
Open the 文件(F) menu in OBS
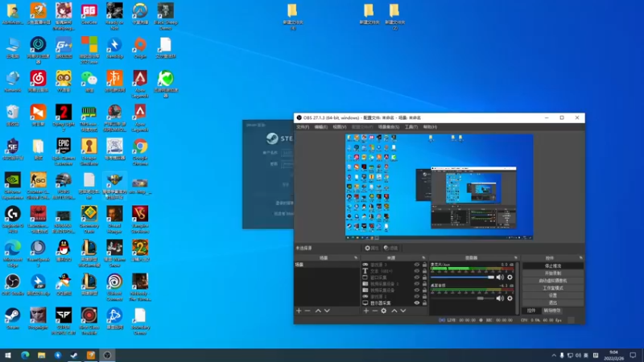coord(303,127)
